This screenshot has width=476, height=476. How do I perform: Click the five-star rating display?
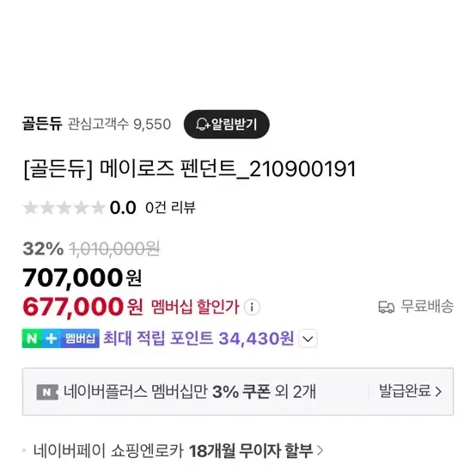point(64,208)
